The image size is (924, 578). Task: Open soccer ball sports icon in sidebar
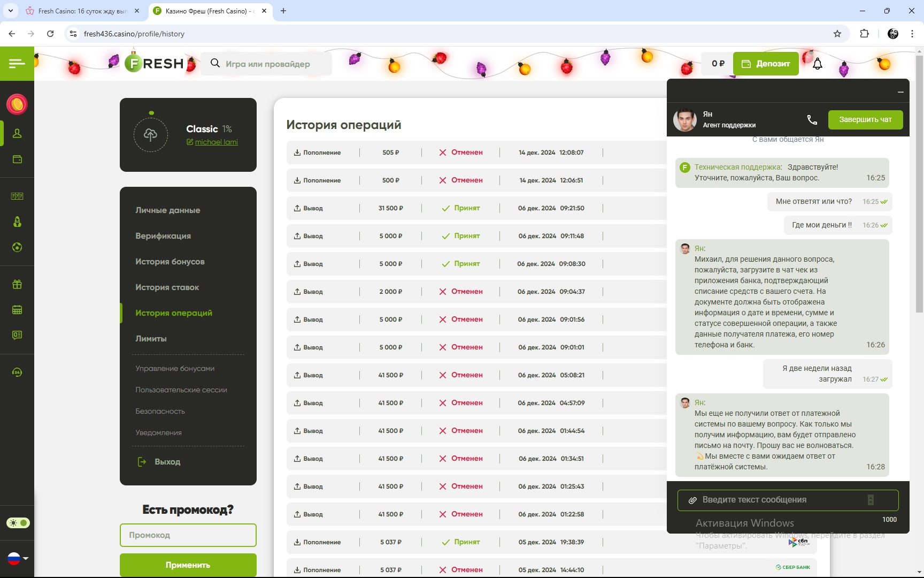coord(17,247)
